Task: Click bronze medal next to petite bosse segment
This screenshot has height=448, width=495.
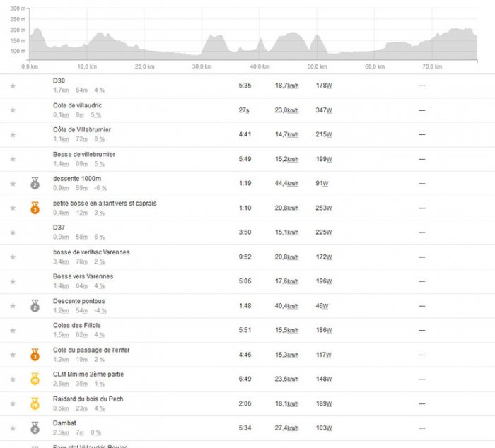Action: click(35, 208)
